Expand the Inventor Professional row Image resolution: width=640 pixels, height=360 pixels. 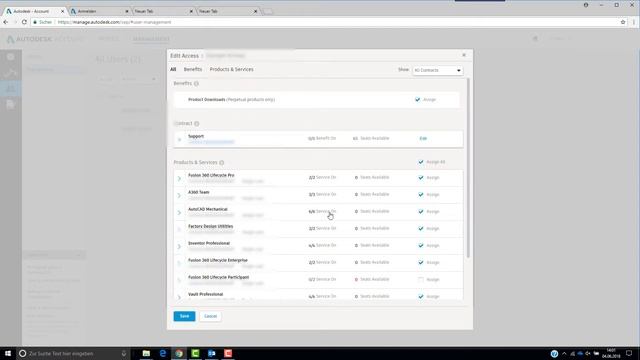pos(179,247)
